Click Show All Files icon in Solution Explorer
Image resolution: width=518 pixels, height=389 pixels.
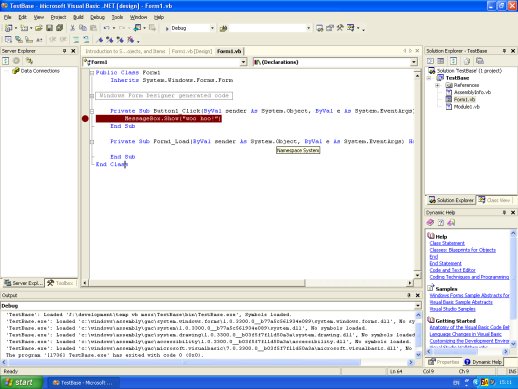[x=467, y=61]
